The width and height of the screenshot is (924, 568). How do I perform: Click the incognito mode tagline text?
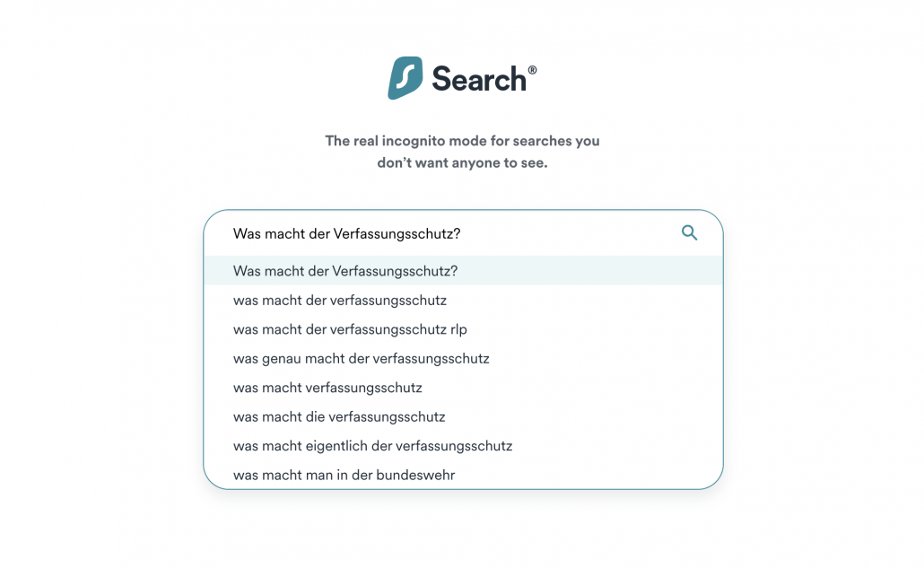point(463,151)
